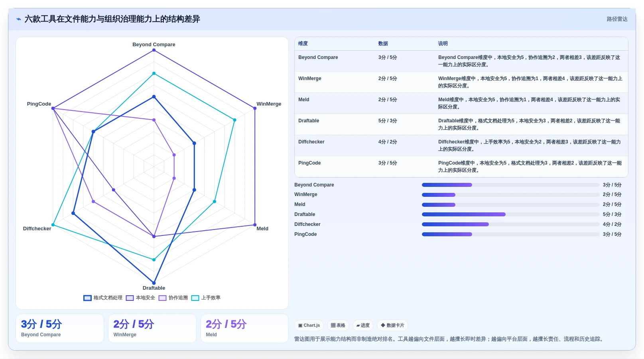644x359 pixels.
Task: Click the 维度 table column header
Action: point(303,43)
